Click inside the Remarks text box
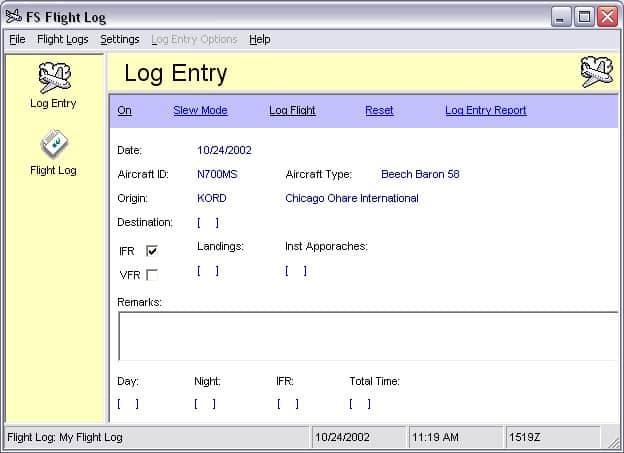Image resolution: width=624 pixels, height=453 pixels. (x=366, y=336)
